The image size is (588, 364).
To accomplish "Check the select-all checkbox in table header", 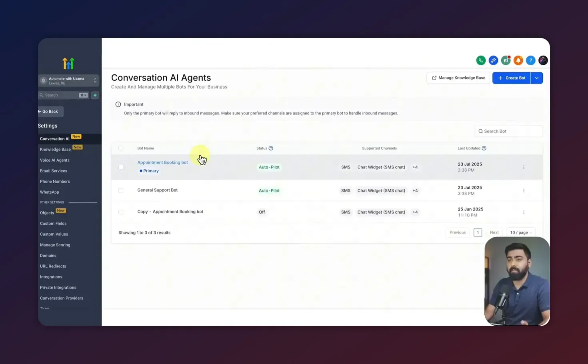I will 121,148.
